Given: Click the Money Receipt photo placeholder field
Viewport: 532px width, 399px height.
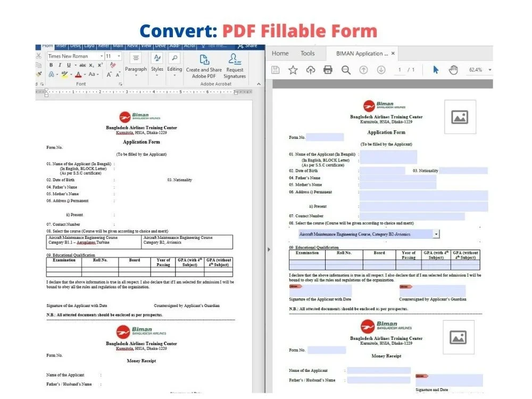Looking at the screenshot, I should [x=459, y=337].
